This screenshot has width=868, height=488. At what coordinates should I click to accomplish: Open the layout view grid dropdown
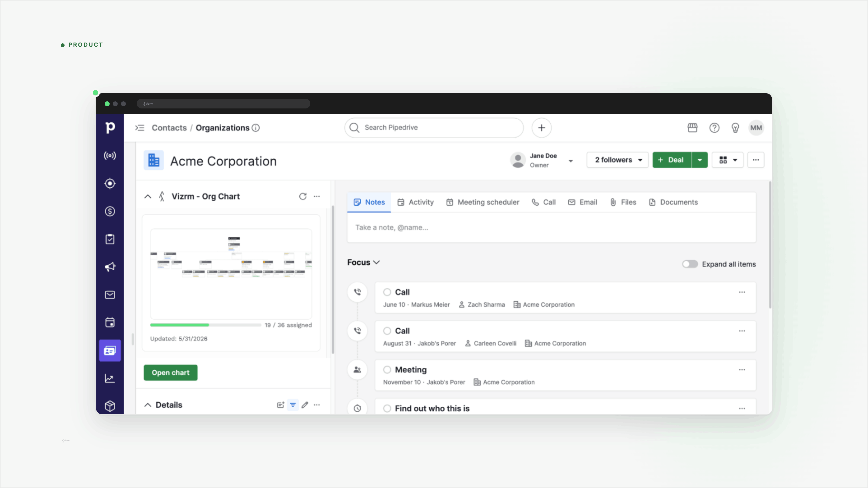pyautogui.click(x=727, y=160)
